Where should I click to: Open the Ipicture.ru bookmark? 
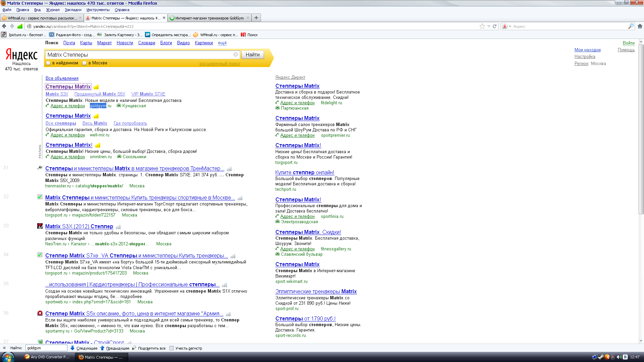click(x=23, y=35)
